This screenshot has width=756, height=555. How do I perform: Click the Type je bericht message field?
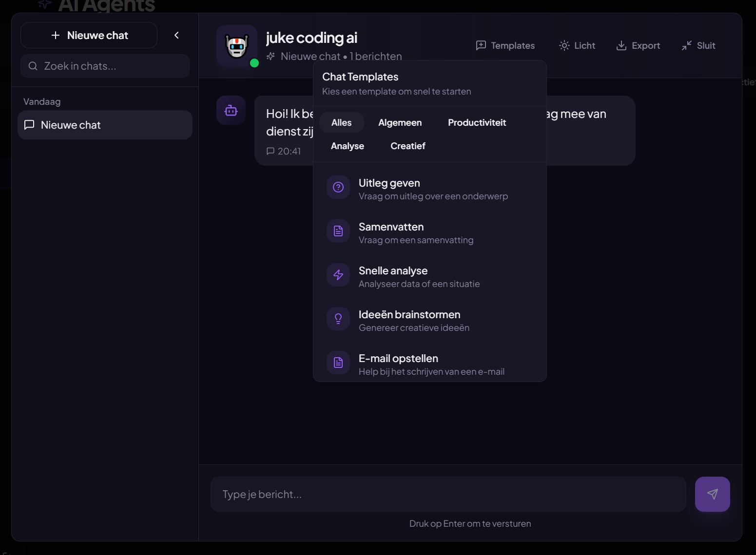(447, 494)
